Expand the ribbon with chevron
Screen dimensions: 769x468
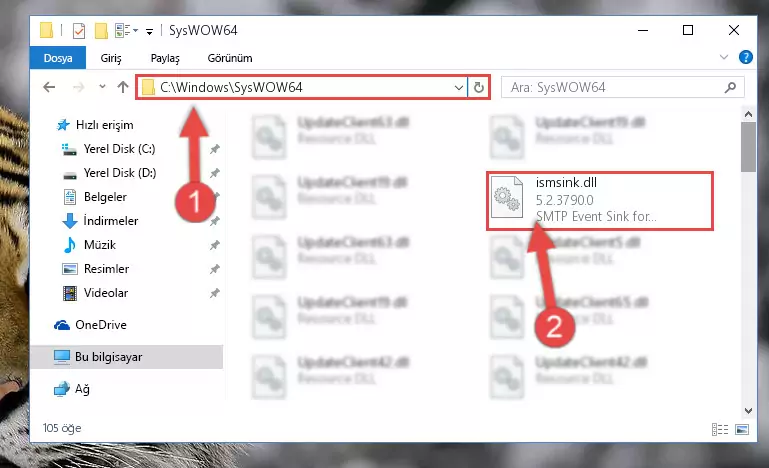coord(723,57)
